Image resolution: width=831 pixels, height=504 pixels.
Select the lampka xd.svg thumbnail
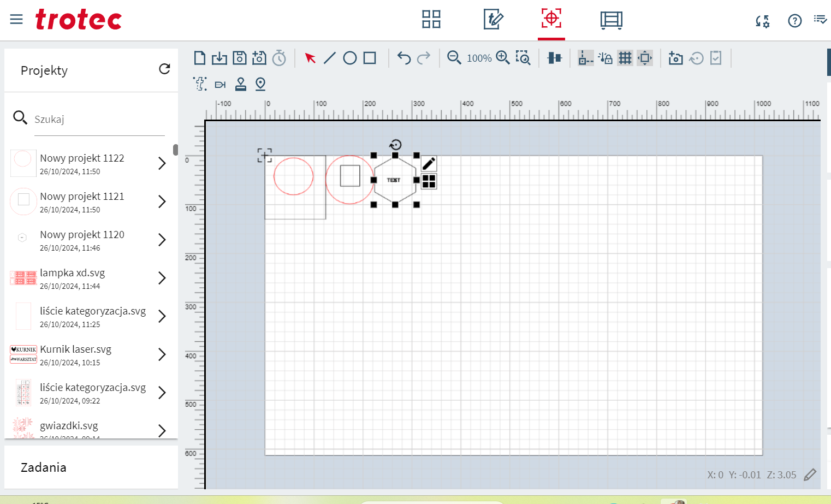click(23, 278)
